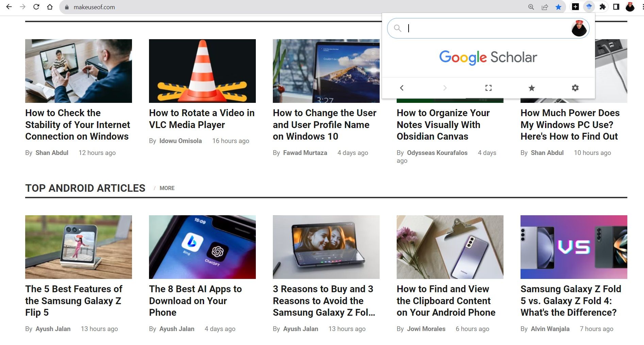The image size is (644, 345).
Task: Click the search magnifier in Scholar popup
Action: [397, 28]
